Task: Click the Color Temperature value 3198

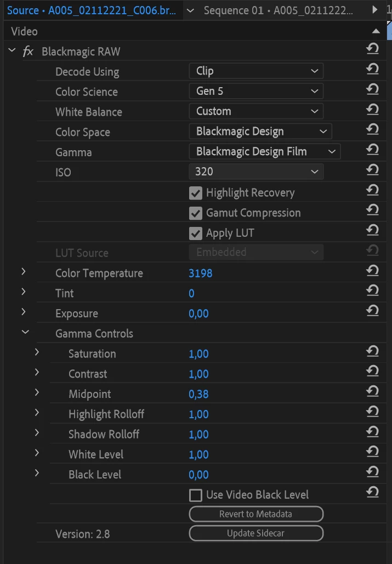Action: click(200, 274)
